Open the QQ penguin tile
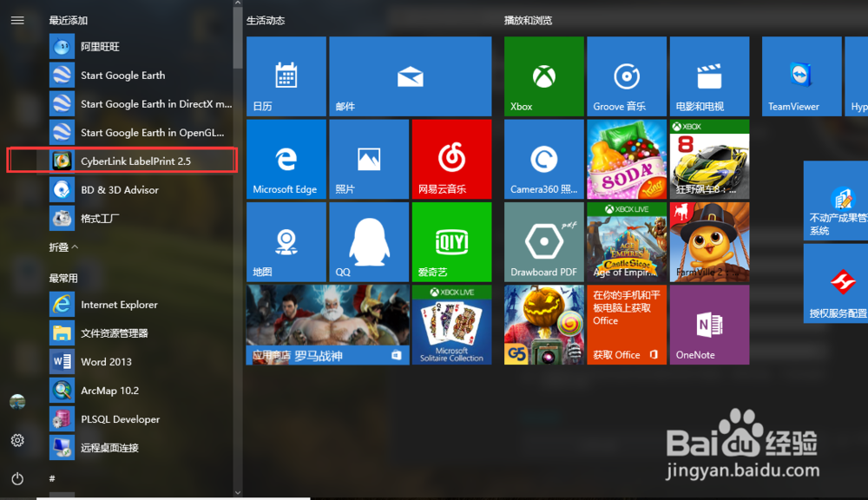Image resolution: width=868 pixels, height=500 pixels. tap(369, 242)
